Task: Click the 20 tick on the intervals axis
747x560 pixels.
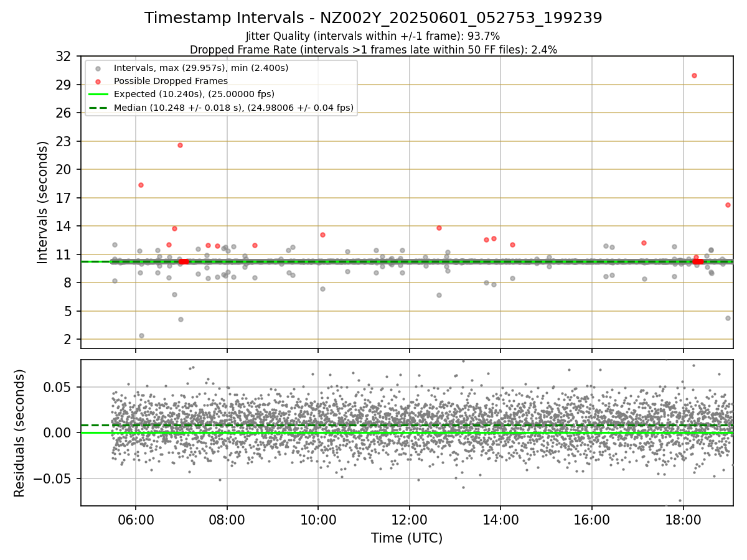Action: tap(63, 170)
